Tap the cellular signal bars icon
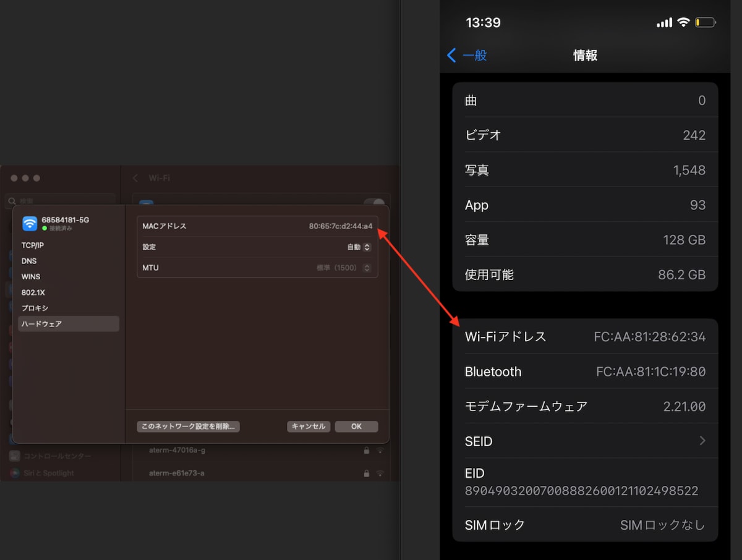The image size is (742, 560). click(664, 23)
